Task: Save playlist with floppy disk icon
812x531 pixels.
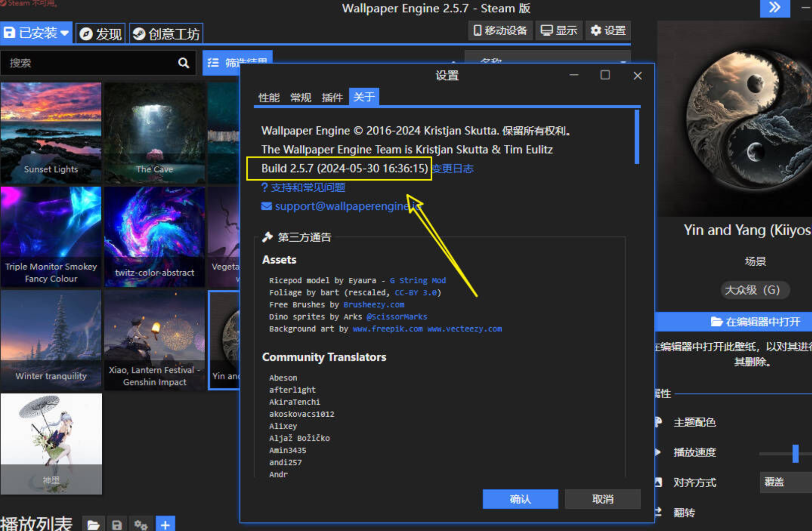Action: coord(117,525)
